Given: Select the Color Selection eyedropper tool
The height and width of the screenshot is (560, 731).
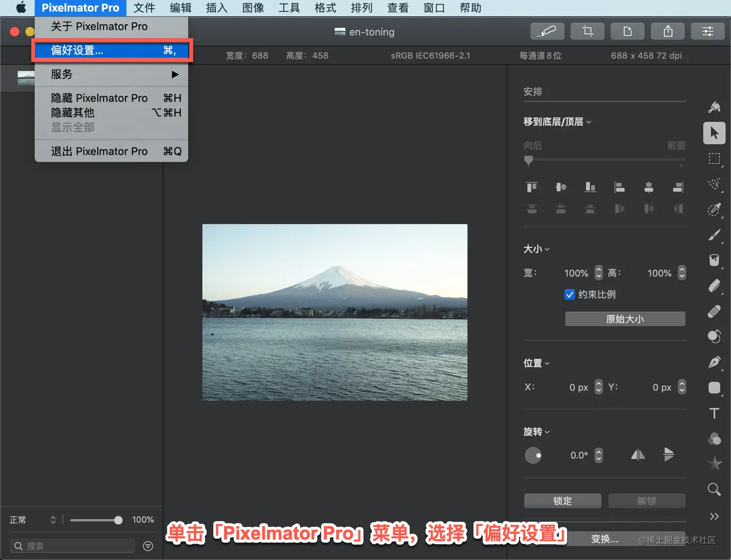Looking at the screenshot, I should tap(714, 209).
